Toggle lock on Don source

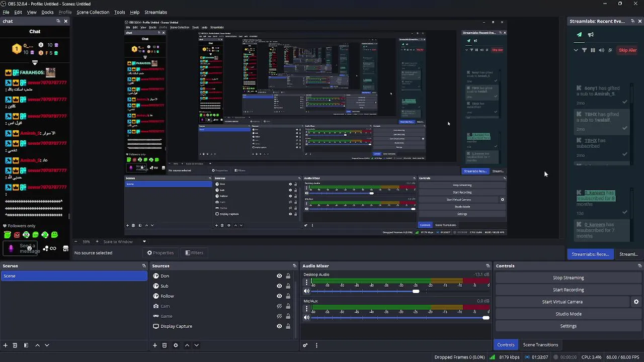(x=288, y=276)
